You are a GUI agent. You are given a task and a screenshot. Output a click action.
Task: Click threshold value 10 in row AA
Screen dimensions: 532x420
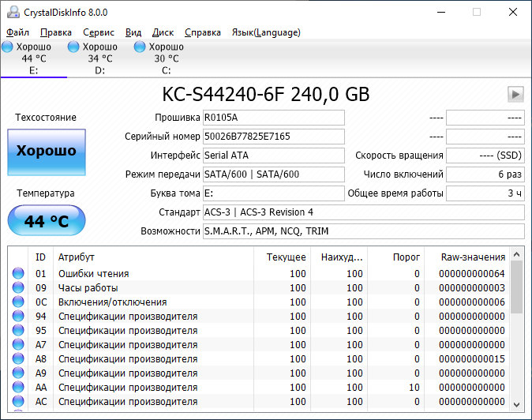click(x=414, y=388)
